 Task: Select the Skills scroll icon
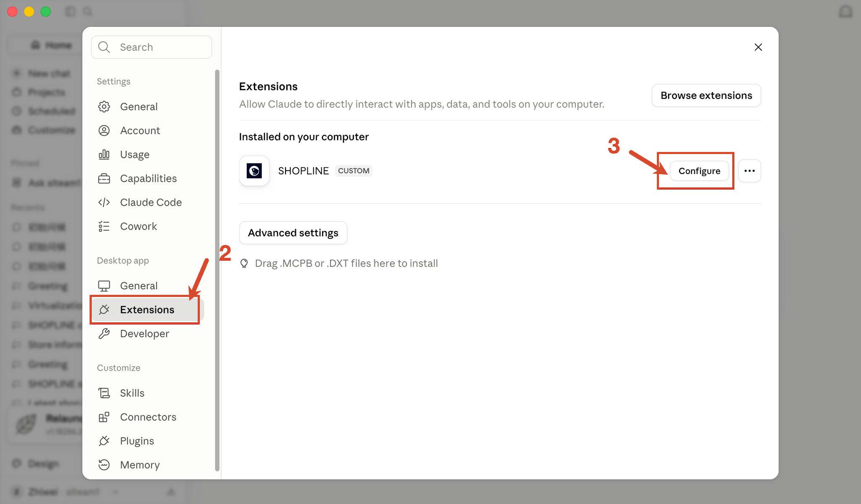pos(104,393)
